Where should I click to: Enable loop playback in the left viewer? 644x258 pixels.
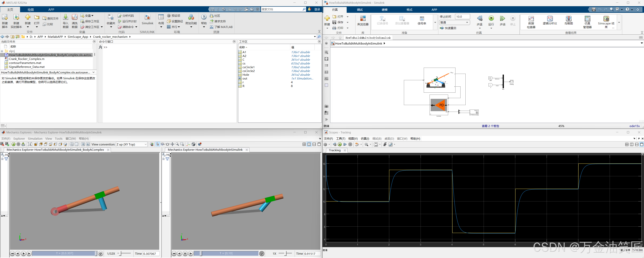101,253
